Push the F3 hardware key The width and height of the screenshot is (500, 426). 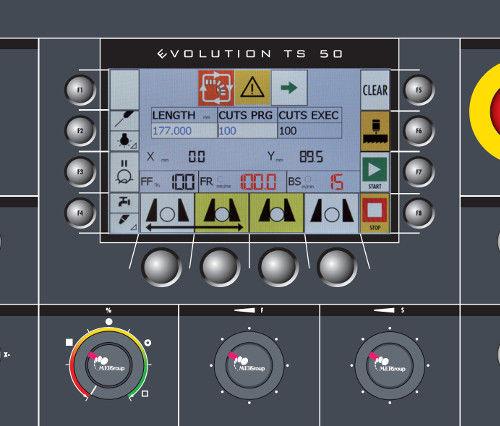coord(80,172)
